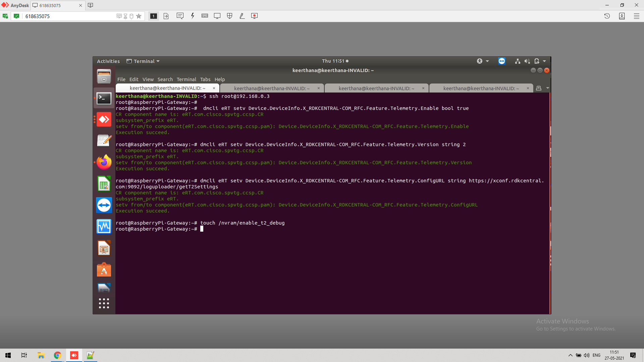Viewport: 644px width, 362px height.
Task: Open network status icon in top bar
Action: pyautogui.click(x=518, y=61)
